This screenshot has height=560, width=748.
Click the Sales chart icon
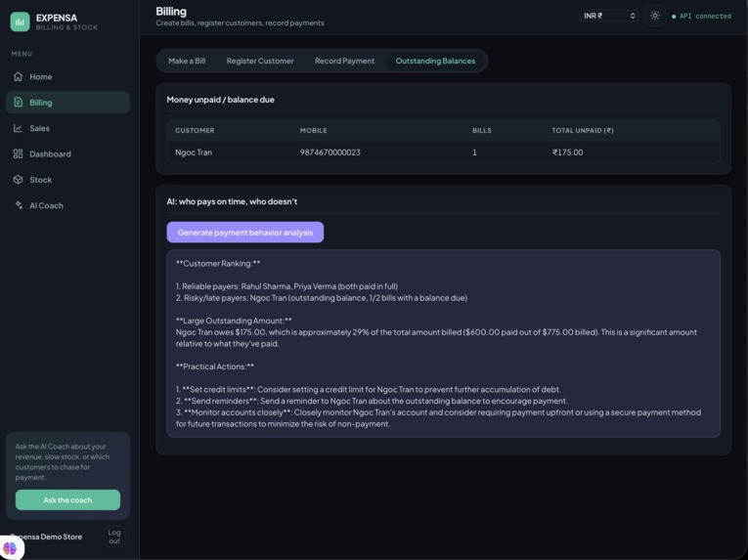coord(19,128)
